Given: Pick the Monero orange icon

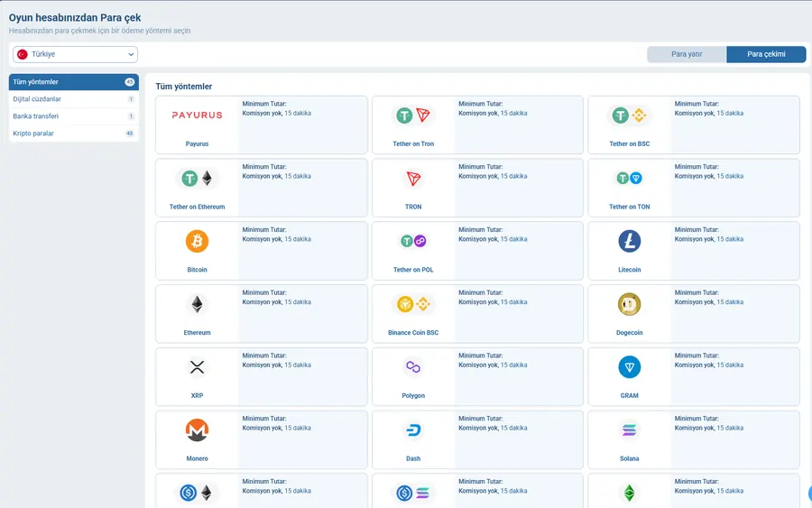Looking at the screenshot, I should click(x=197, y=429).
